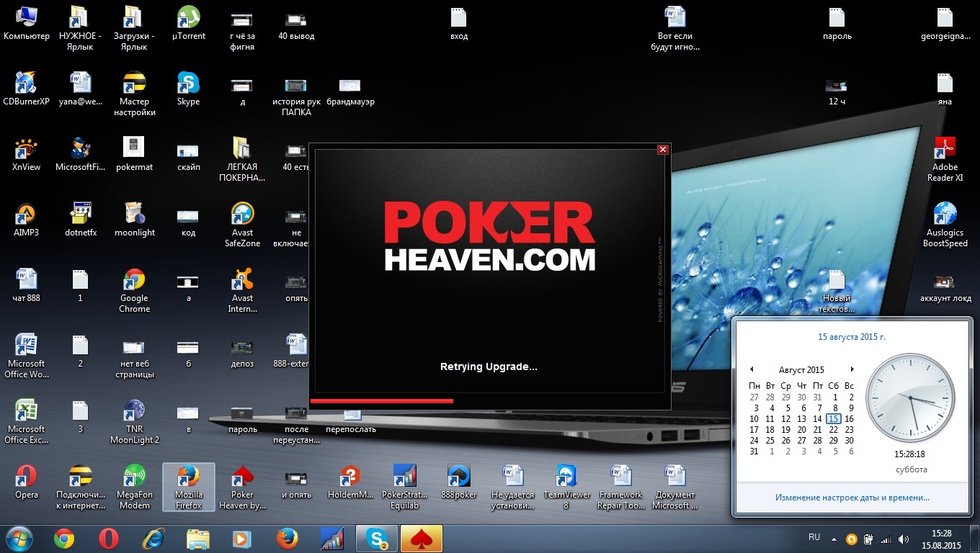Click the RU language indicator

point(814,537)
